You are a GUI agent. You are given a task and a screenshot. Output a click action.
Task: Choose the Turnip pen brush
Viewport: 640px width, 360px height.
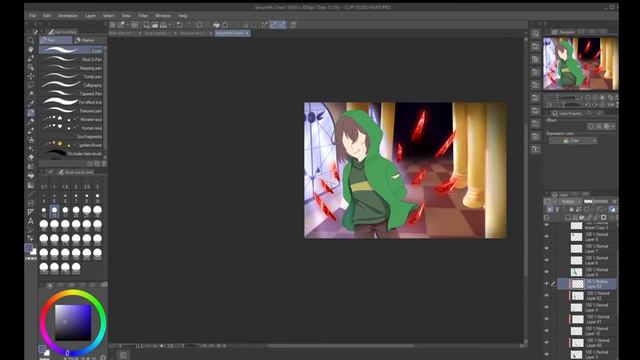tap(71, 76)
